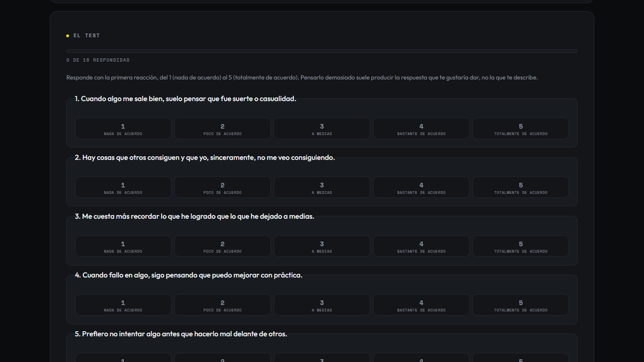Mark 4 Bastante de acuerdo for question 3

(421, 246)
